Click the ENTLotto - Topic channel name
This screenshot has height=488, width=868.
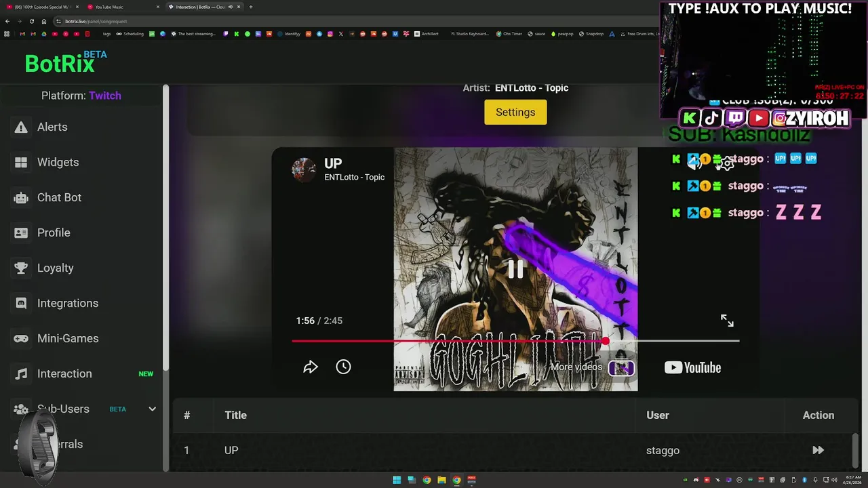(x=354, y=178)
